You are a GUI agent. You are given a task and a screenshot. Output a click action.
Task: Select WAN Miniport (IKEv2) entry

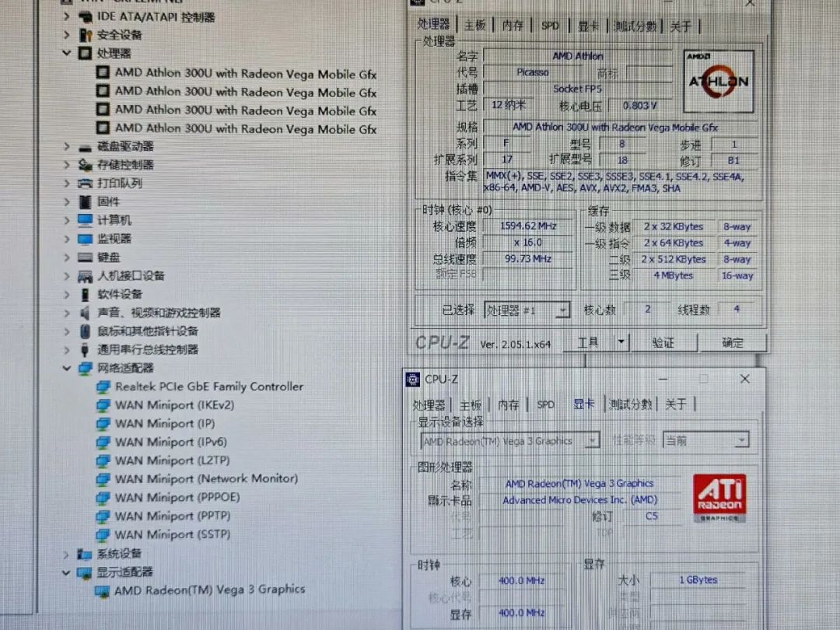[174, 405]
